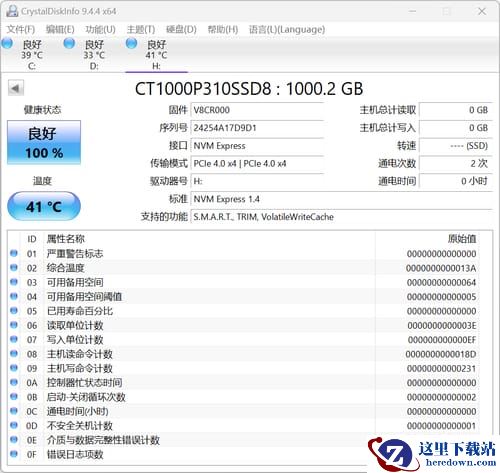Select drive H: health status icon
This screenshot has height=473, width=500.
coord(132,43)
